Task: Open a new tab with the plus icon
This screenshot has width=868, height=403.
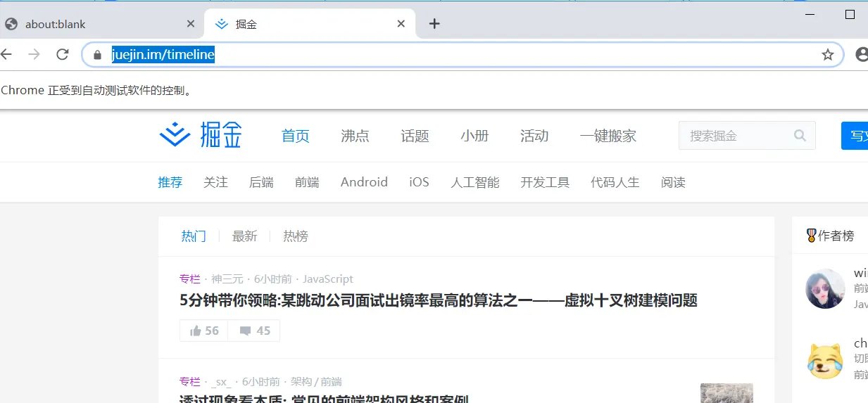Action: click(x=434, y=23)
